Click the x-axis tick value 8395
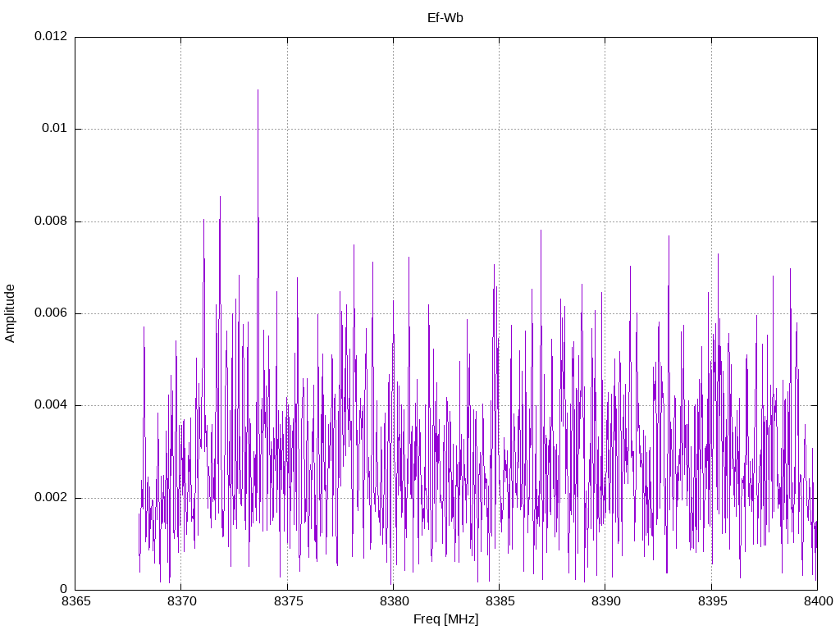840x630 pixels. [713, 601]
